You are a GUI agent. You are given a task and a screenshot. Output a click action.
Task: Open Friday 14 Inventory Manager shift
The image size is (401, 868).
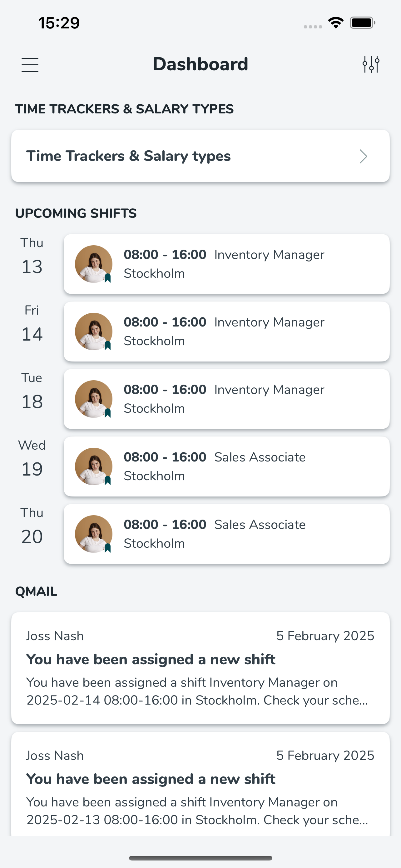(x=227, y=331)
